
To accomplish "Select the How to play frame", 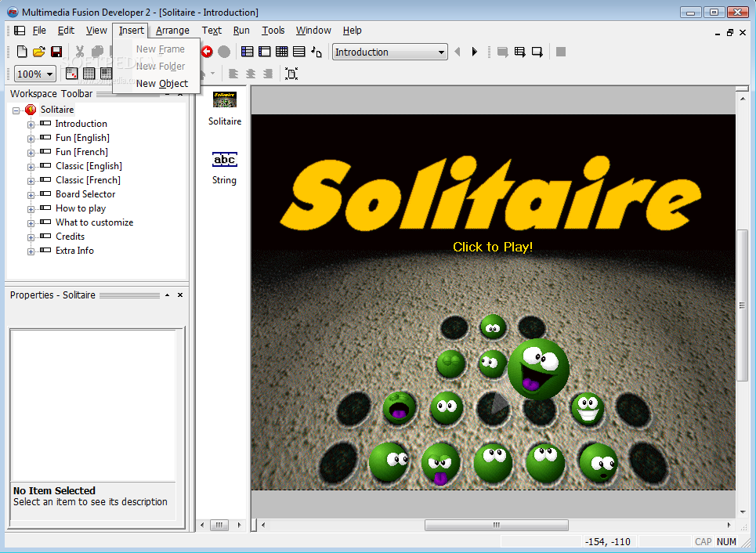I will (x=81, y=208).
